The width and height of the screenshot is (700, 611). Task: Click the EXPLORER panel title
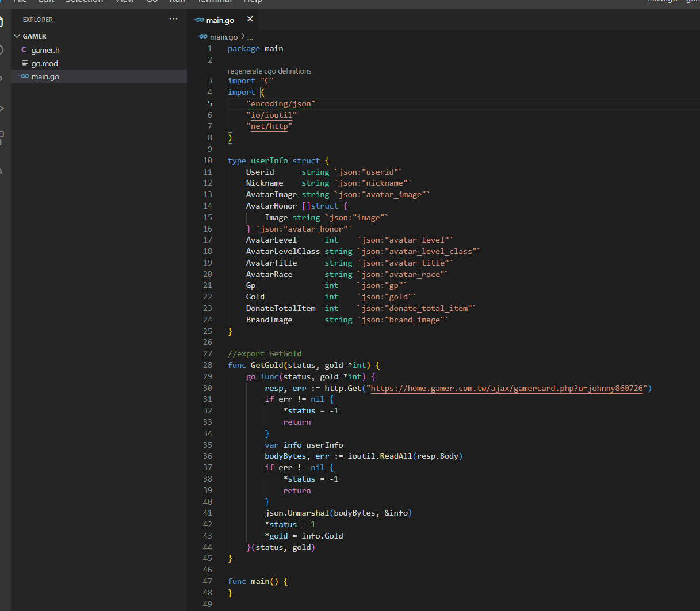(x=38, y=20)
